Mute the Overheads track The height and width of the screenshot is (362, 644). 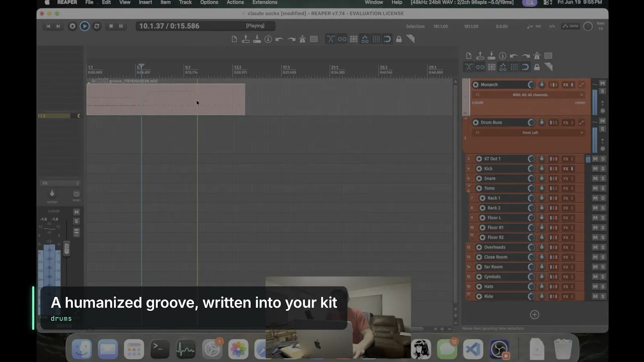pos(595,247)
